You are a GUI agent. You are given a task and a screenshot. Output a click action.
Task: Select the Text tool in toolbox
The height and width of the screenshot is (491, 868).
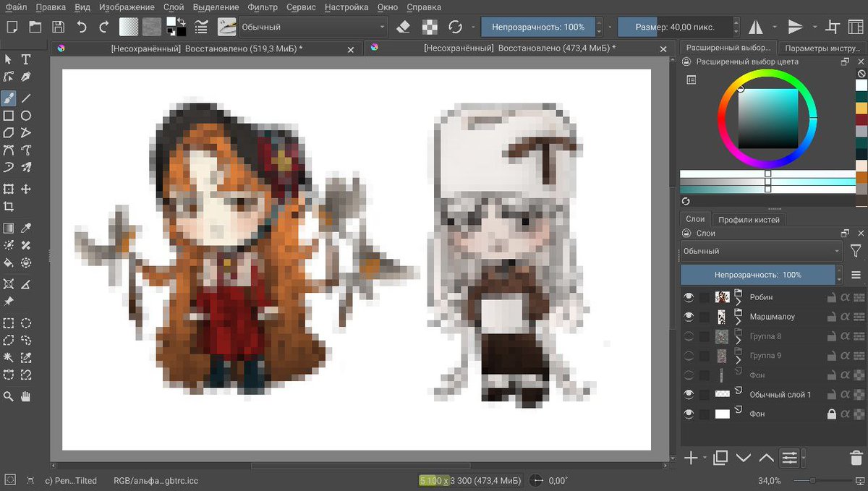coord(25,59)
